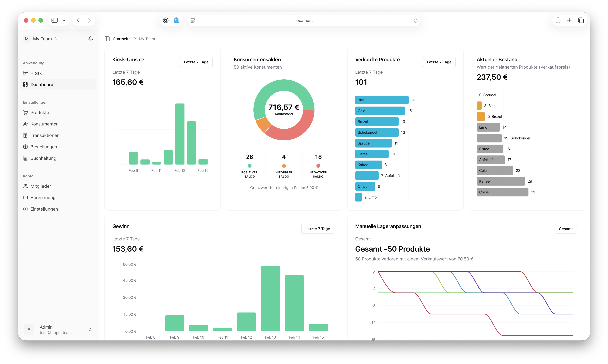608x364 pixels.
Task: Toggle sidebar panel icon beside Startseite
Action: click(107, 39)
